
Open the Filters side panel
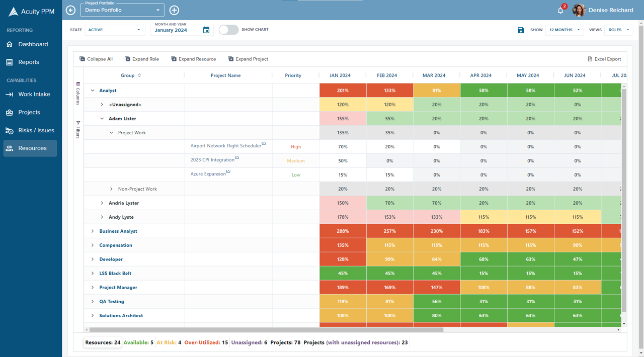coord(78,129)
